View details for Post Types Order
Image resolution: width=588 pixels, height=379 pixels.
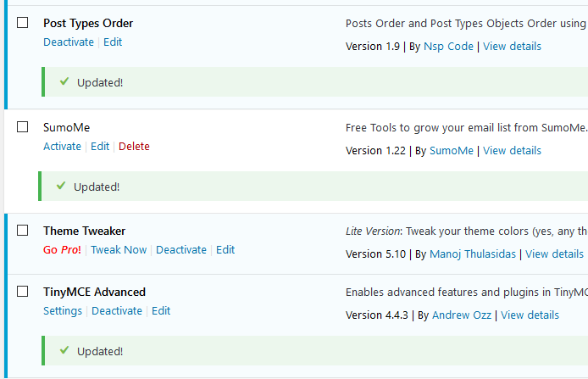pos(512,46)
